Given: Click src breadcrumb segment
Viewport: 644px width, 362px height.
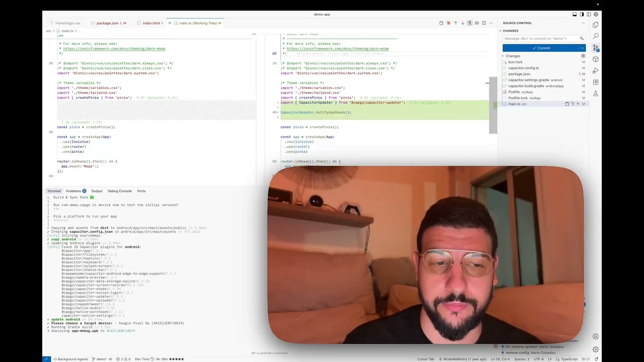Looking at the screenshot, I should pos(49,31).
